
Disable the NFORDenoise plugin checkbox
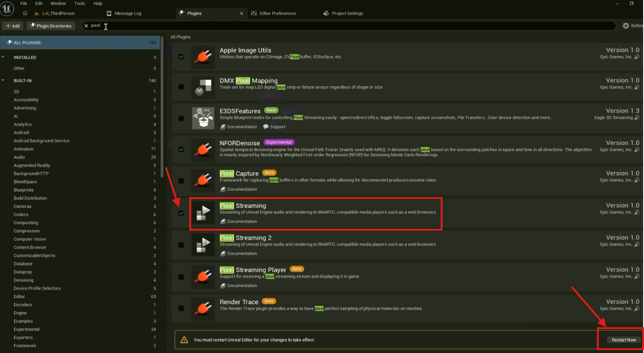tap(181, 149)
